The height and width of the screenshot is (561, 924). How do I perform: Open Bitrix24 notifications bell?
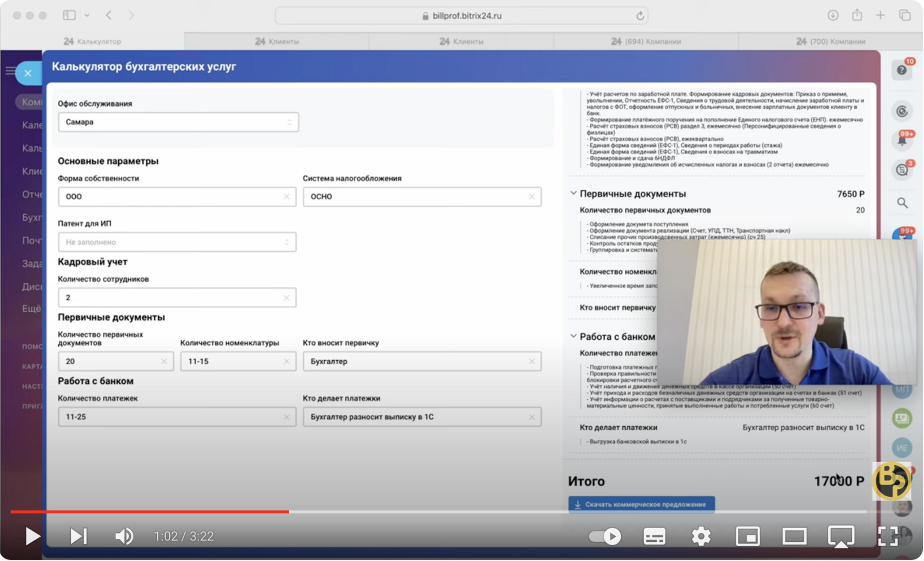pyautogui.click(x=902, y=140)
